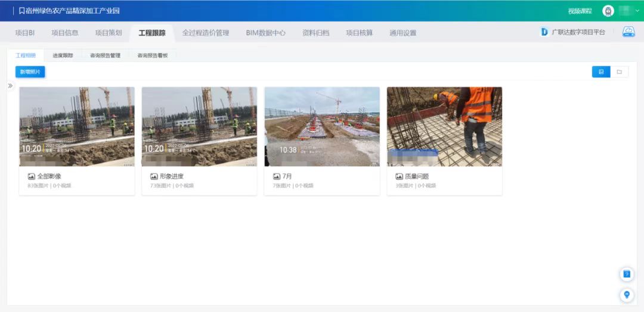Switch to the 咨询报告看板 sub-tab
644x312 pixels.
click(153, 55)
